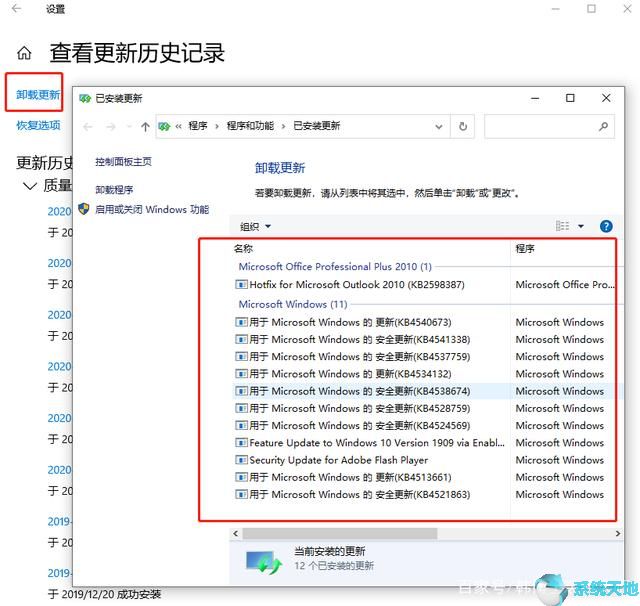Open the 组织 dropdown menu
Viewport: 640px width, 606px height.
pyautogui.click(x=255, y=226)
